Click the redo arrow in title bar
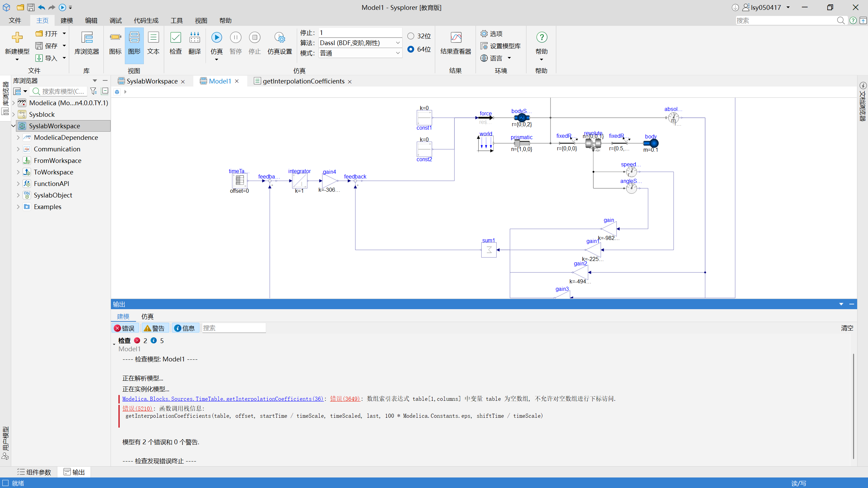The image size is (868, 488). (52, 7)
